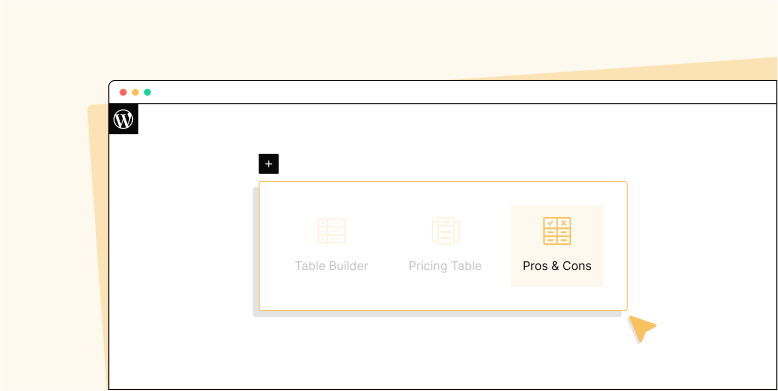
Task: Click the checkmark cell in the Pros & Cons icon
Action: tap(550, 223)
